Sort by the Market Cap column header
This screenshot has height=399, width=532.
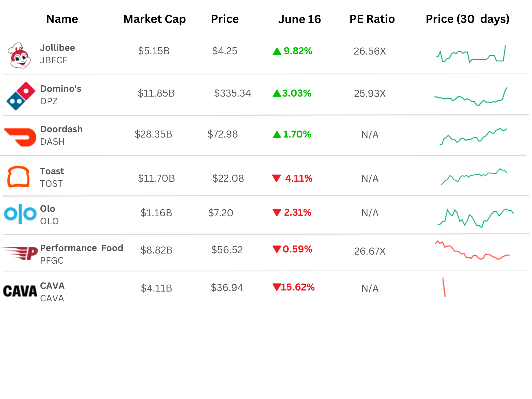(155, 19)
